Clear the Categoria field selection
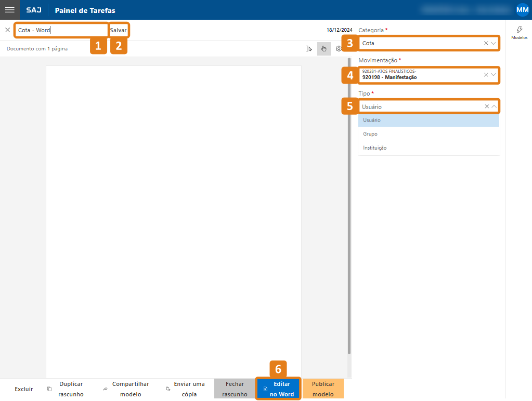532x401 pixels. pyautogui.click(x=486, y=43)
